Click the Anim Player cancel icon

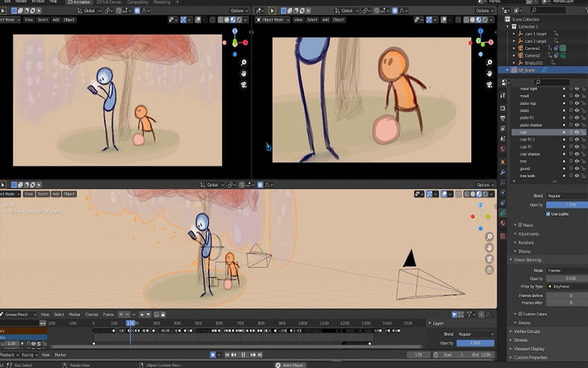[x=277, y=365]
